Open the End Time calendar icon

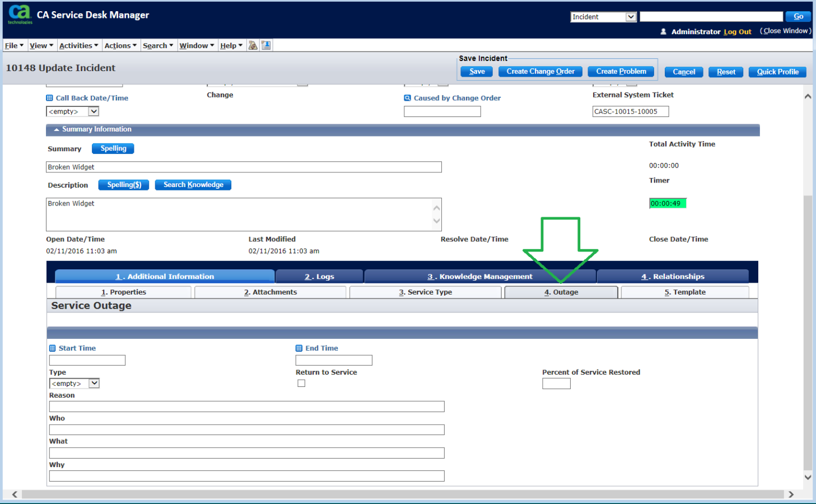(x=299, y=348)
